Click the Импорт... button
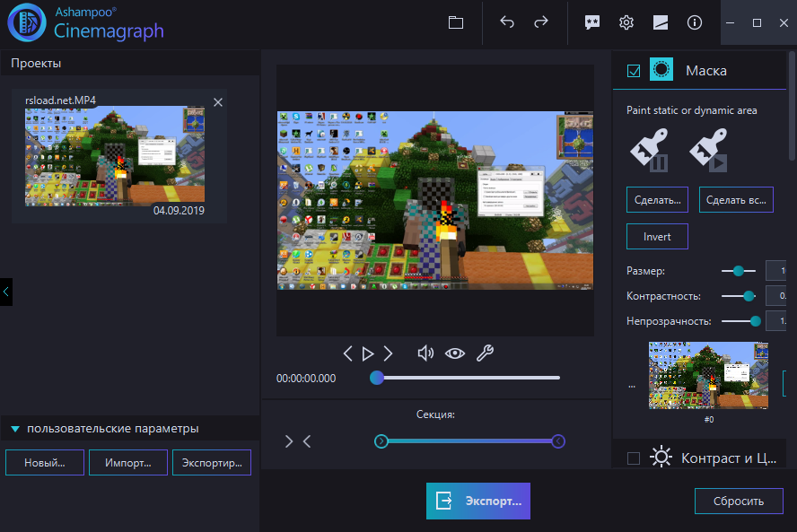 tap(128, 462)
